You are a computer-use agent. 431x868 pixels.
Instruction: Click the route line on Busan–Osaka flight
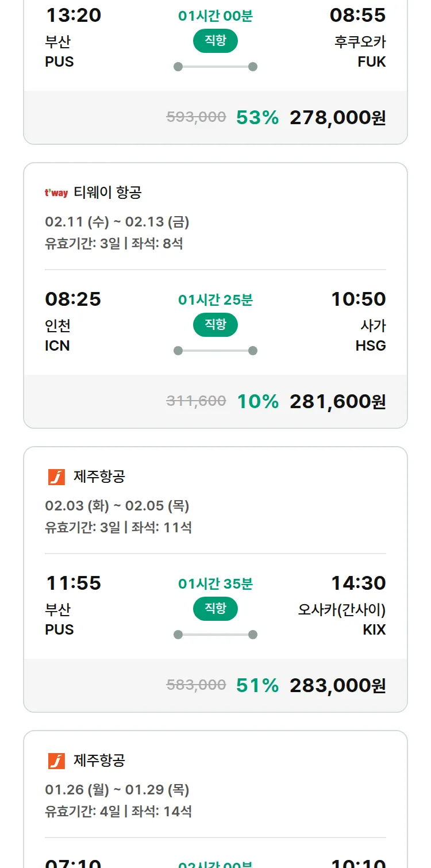pos(215,635)
